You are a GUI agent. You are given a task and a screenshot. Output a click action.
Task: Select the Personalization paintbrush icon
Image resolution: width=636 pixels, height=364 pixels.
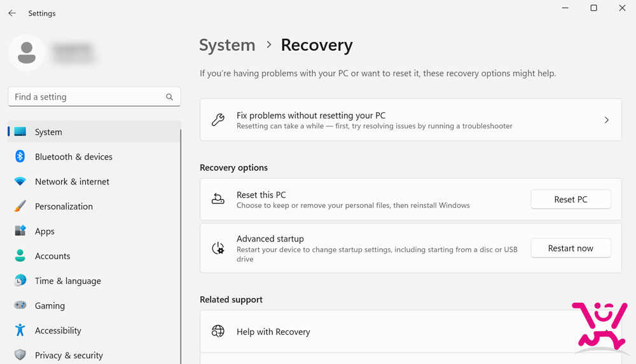click(20, 206)
